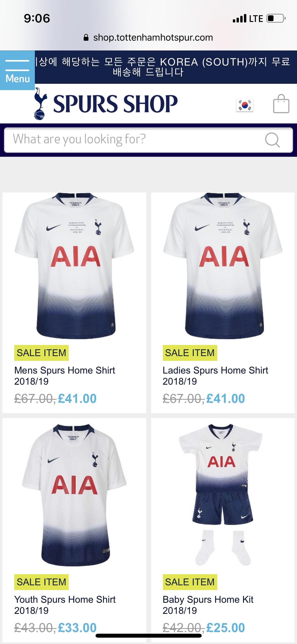This screenshot has height=644, width=297.
Task: View the Ladies home shirt image
Action: [223, 266]
